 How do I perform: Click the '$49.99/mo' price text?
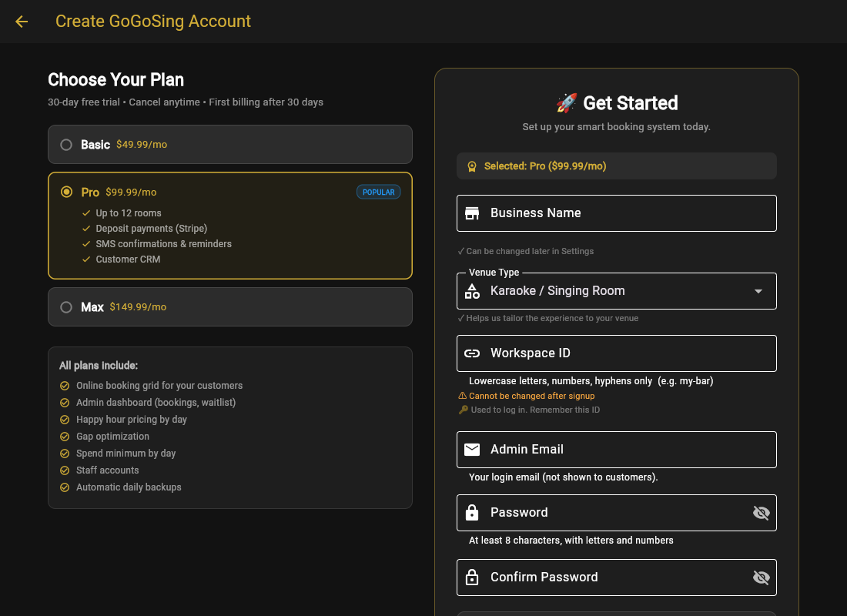pyautogui.click(x=142, y=145)
